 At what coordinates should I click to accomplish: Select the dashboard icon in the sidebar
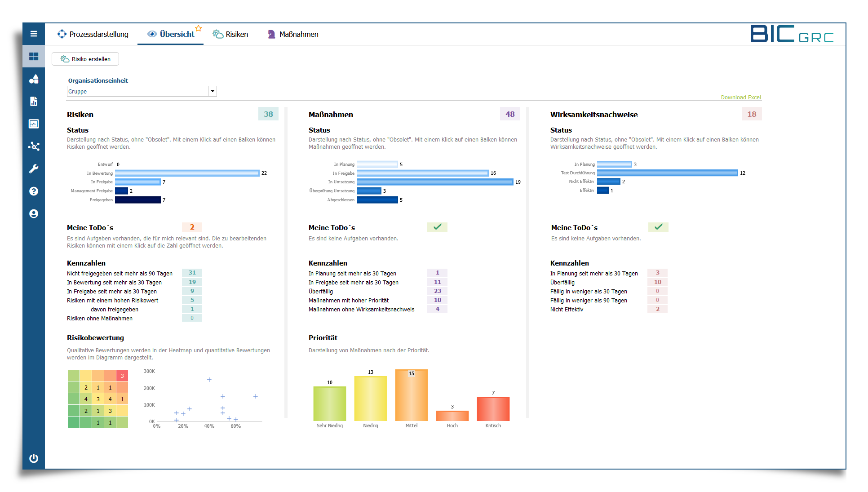tap(34, 56)
